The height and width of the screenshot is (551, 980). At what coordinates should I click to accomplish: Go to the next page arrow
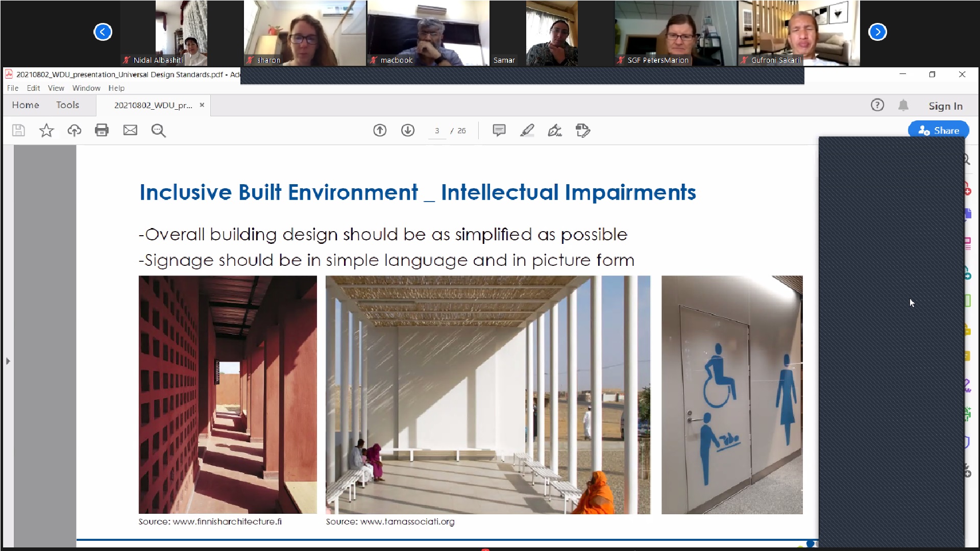408,131
